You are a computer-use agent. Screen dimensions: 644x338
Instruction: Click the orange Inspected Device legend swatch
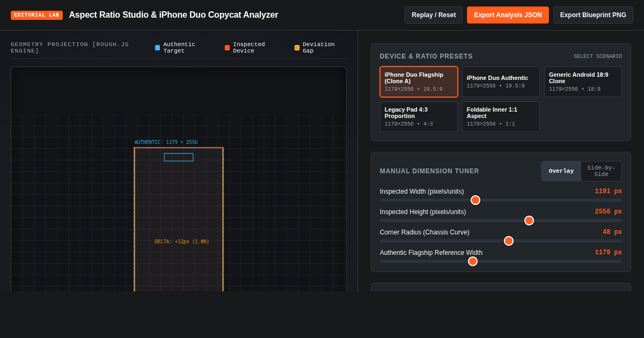point(228,48)
